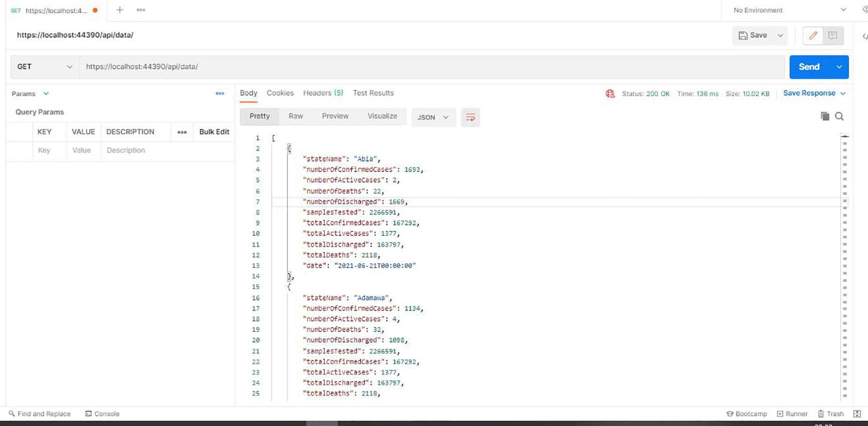Viewport: 868px width, 426px height.
Task: Switch to the Cookies tab
Action: click(x=280, y=93)
